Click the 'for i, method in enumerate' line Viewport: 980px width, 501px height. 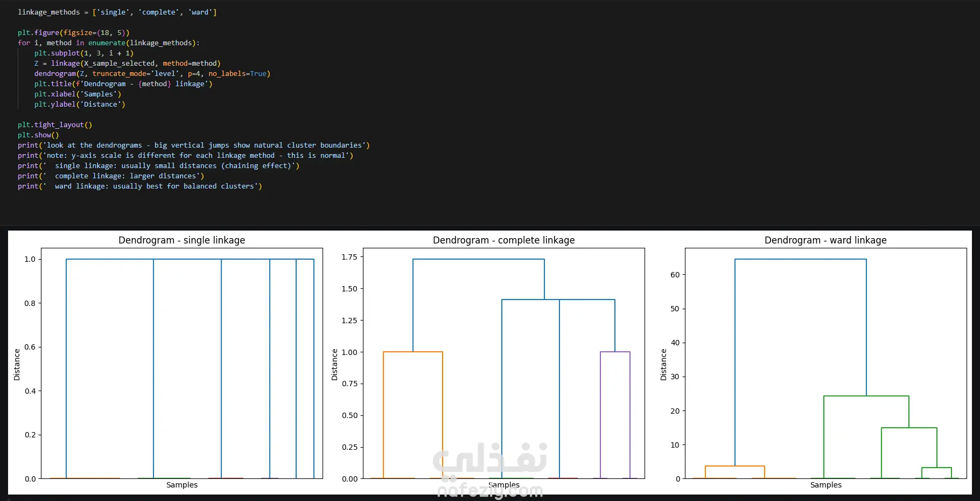tap(108, 43)
